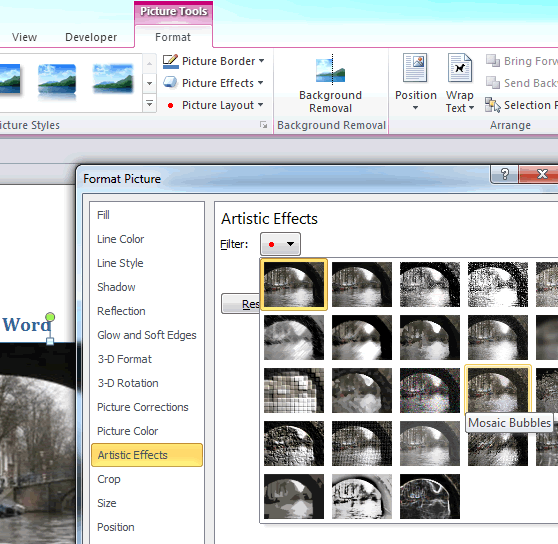Open the Selection Pane
558x544 pixels.
pyautogui.click(x=521, y=105)
